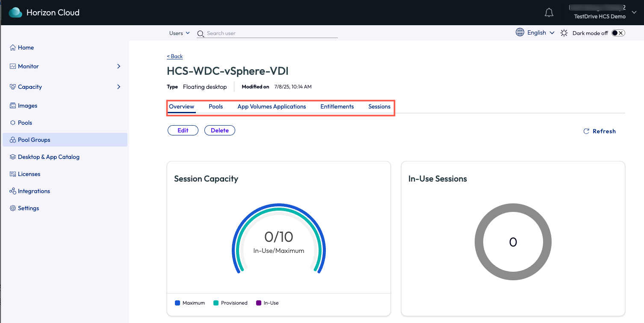This screenshot has width=644, height=323.
Task: Click the Integrations icon in sidebar
Action: (x=13, y=191)
